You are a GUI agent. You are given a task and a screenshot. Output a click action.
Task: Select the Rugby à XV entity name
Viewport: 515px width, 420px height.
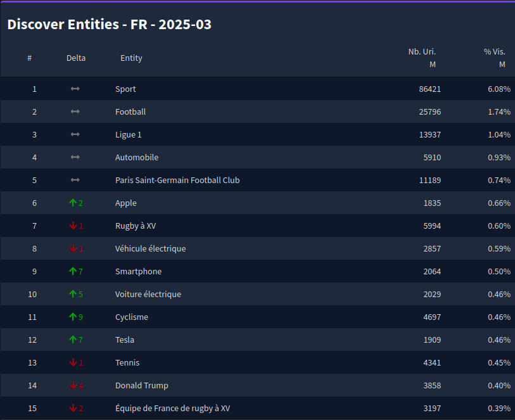tap(136, 226)
